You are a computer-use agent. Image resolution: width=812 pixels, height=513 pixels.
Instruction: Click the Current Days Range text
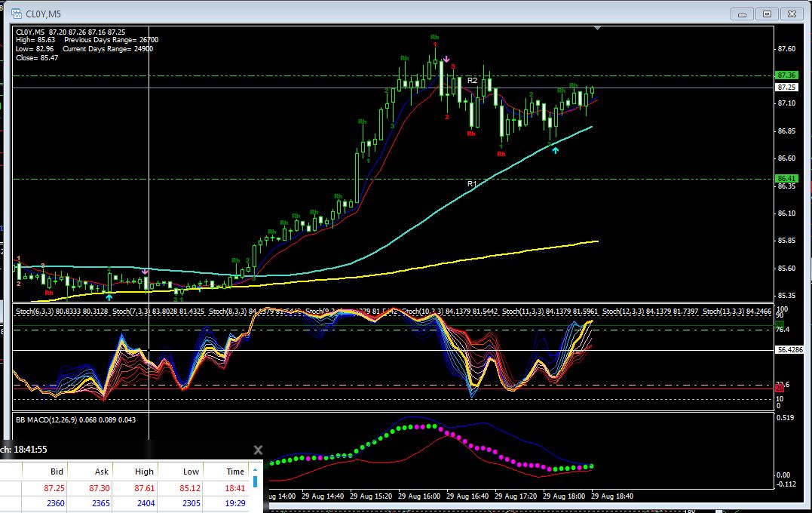[x=108, y=49]
